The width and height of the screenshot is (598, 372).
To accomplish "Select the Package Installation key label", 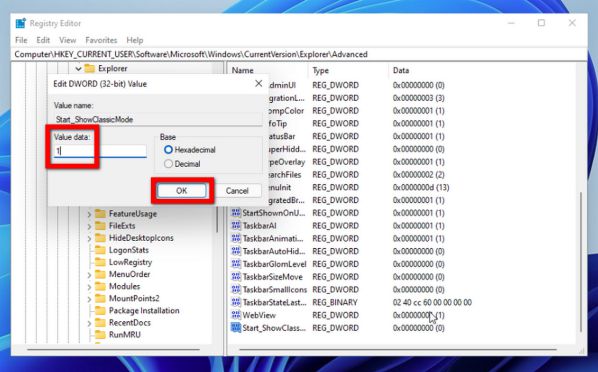I will pyautogui.click(x=144, y=311).
